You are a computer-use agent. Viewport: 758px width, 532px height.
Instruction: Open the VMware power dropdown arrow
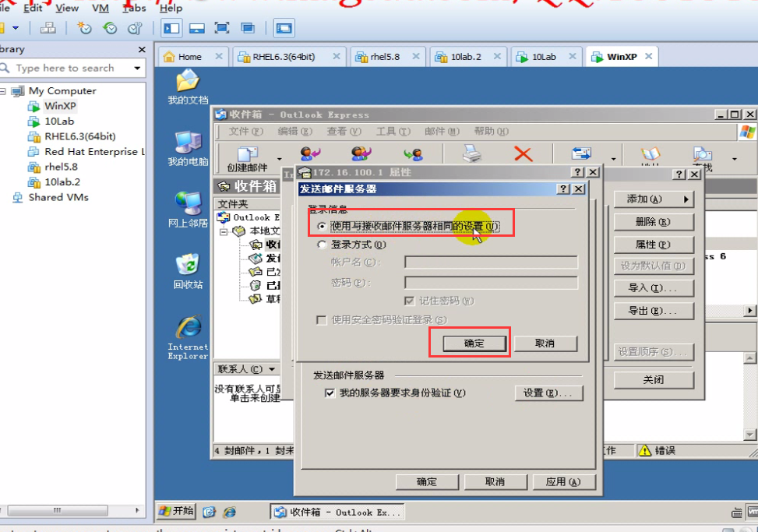(x=16, y=28)
